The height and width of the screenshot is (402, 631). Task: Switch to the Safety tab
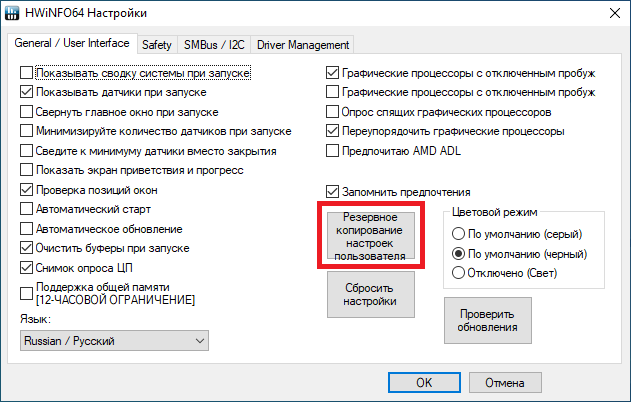(156, 45)
